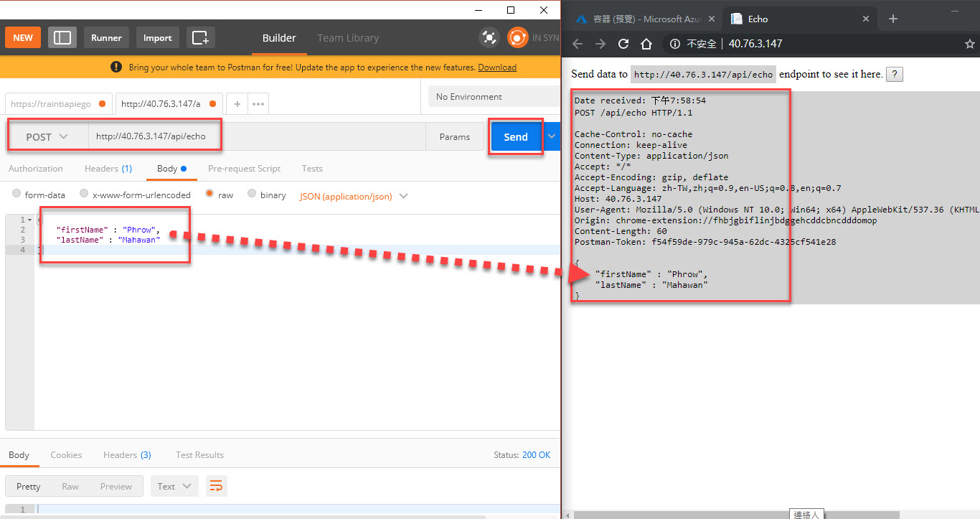
Task: Add a new request tab with plus
Action: click(237, 103)
